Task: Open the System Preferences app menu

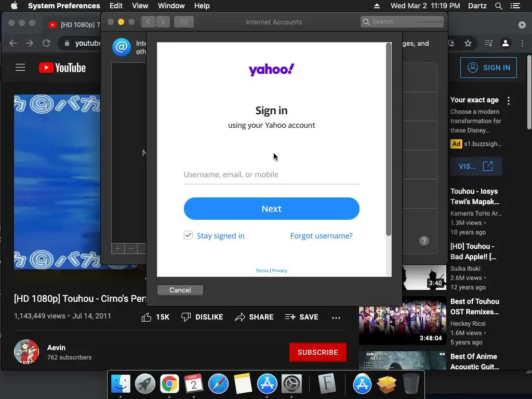Action: tap(64, 6)
